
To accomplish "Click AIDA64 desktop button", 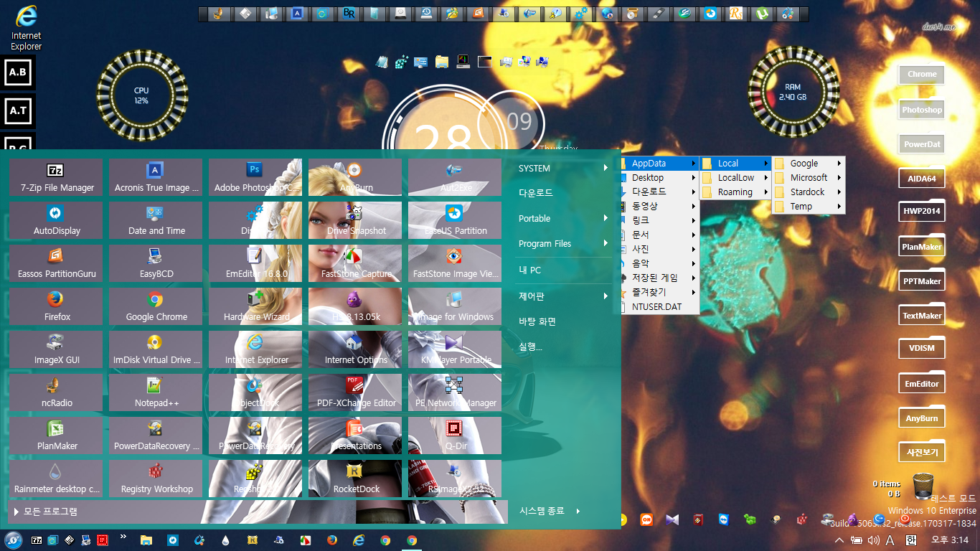I will (x=922, y=179).
